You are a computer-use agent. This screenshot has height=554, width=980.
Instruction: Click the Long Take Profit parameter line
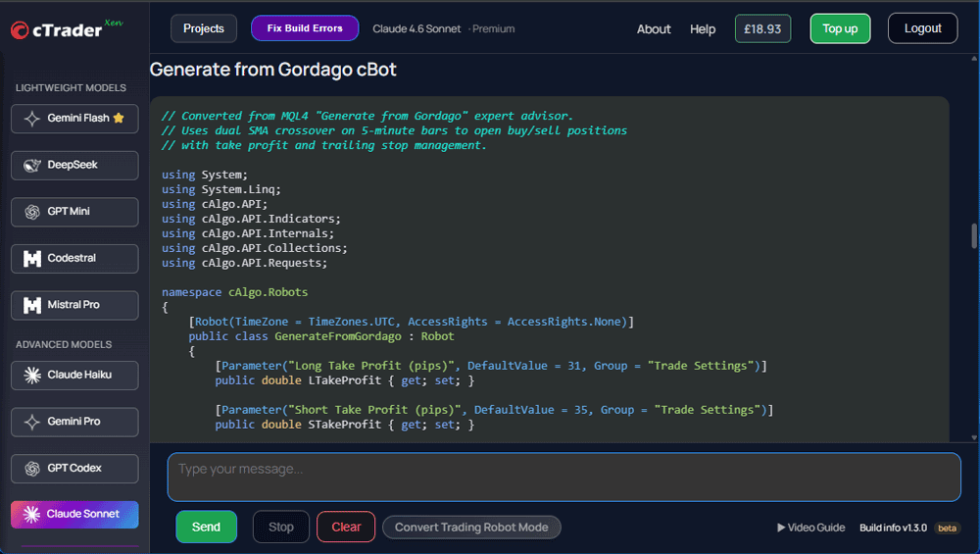click(491, 366)
